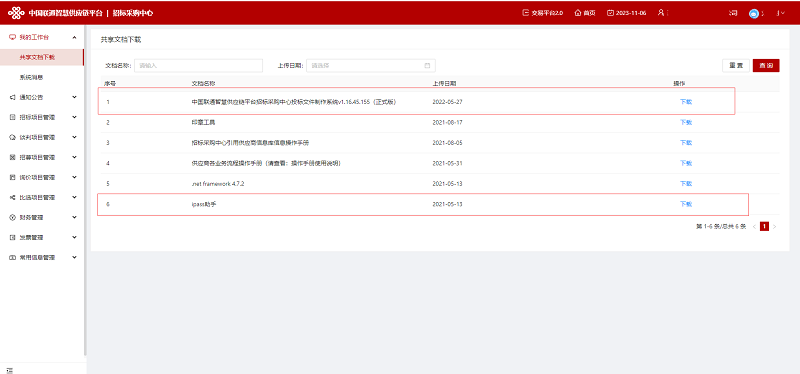The width and height of the screenshot is (800, 374).
Task: Click the 上传日期 date input field
Action: tap(371, 65)
